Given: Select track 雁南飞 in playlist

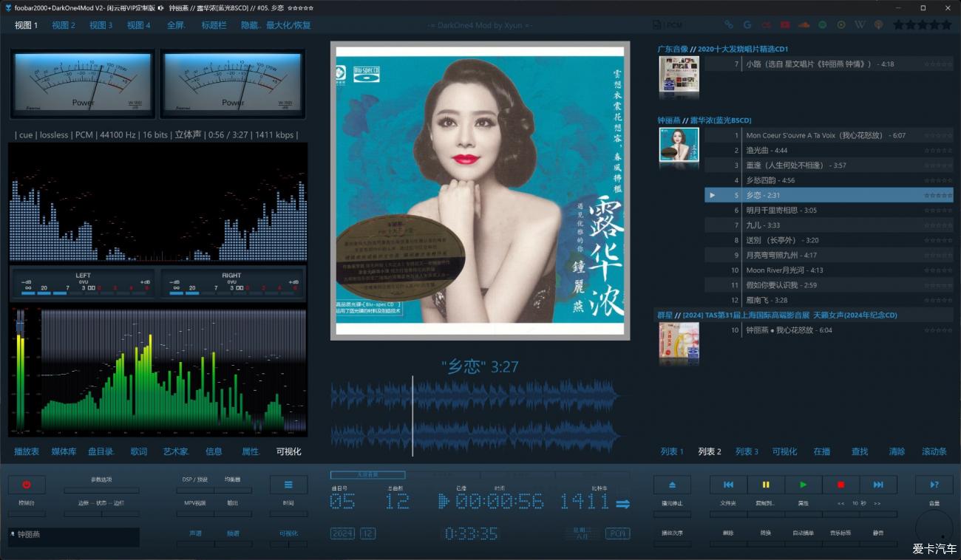Looking at the screenshot, I should 828,301.
